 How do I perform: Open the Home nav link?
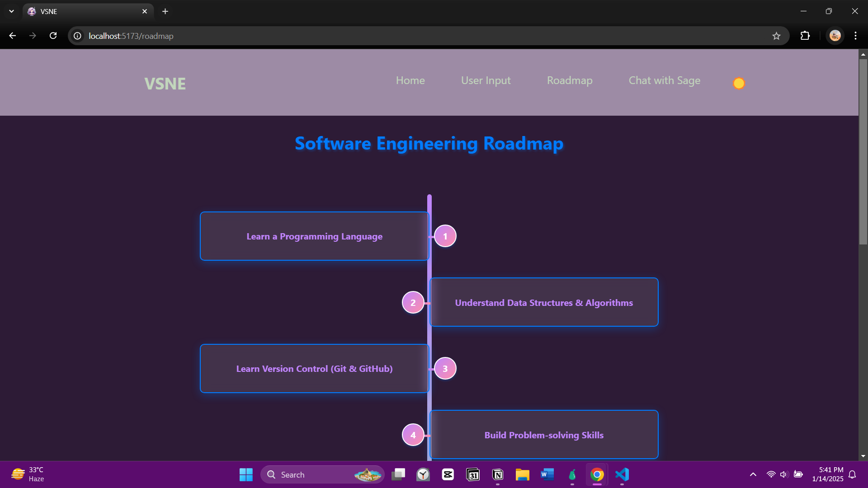[410, 80]
